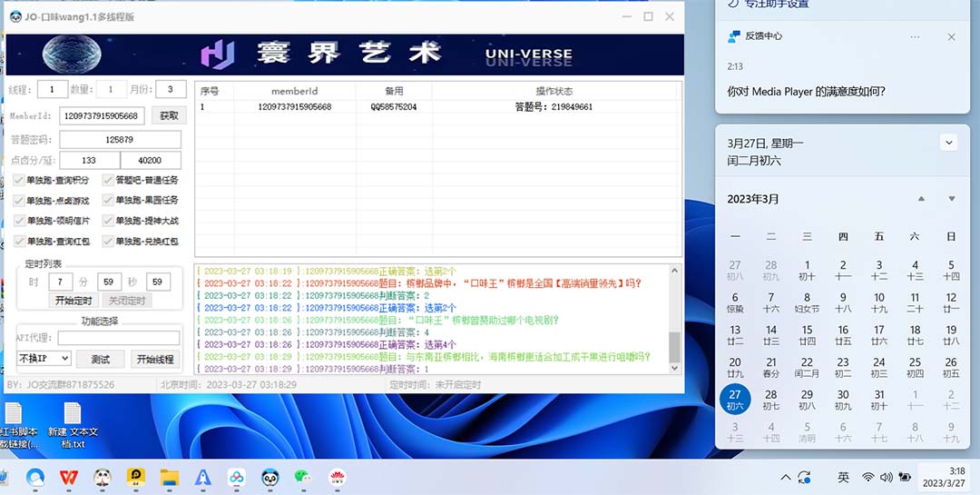This screenshot has width=980, height=495.
Task: Toggle the 答题吧-普通任务 checkbox
Action: 108,180
